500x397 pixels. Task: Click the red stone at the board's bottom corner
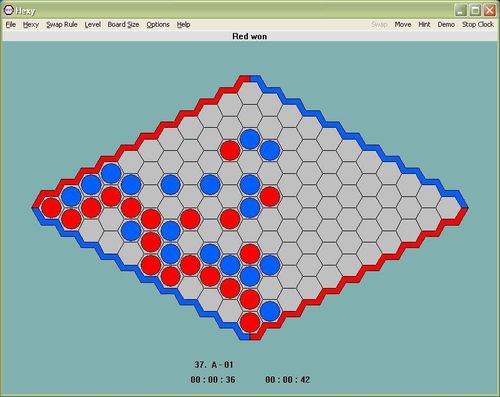(x=250, y=322)
